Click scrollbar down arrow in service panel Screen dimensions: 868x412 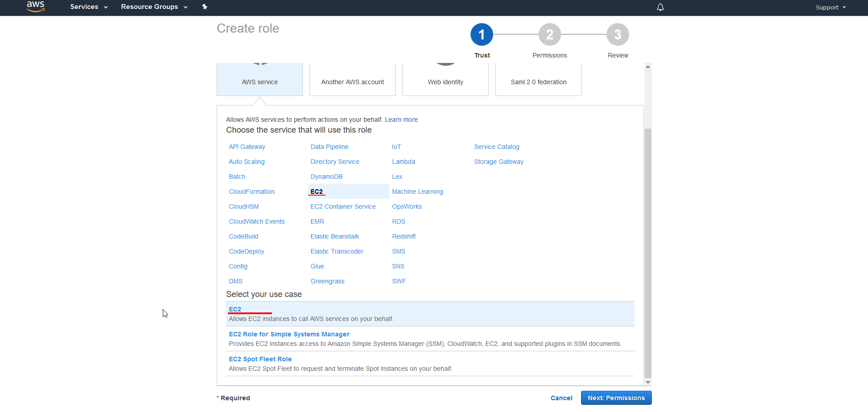coord(648,382)
